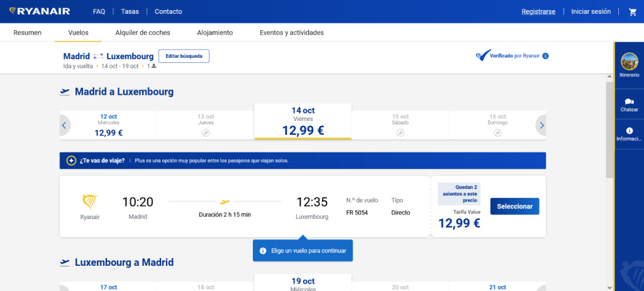Click the plus icon next to ¿Te vas de viaje?
Image resolution: width=644 pixels, height=291 pixels.
click(72, 161)
